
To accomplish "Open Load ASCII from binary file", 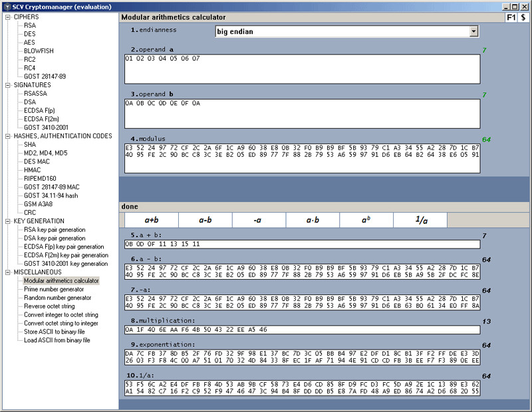I will [57, 340].
